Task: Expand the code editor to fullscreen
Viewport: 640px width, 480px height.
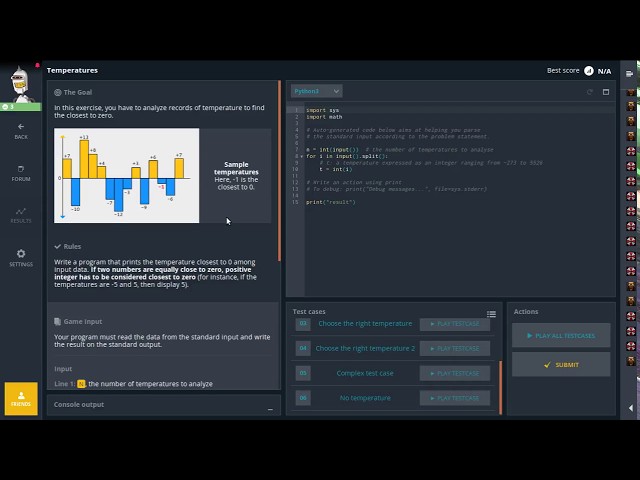Action: pyautogui.click(x=606, y=92)
